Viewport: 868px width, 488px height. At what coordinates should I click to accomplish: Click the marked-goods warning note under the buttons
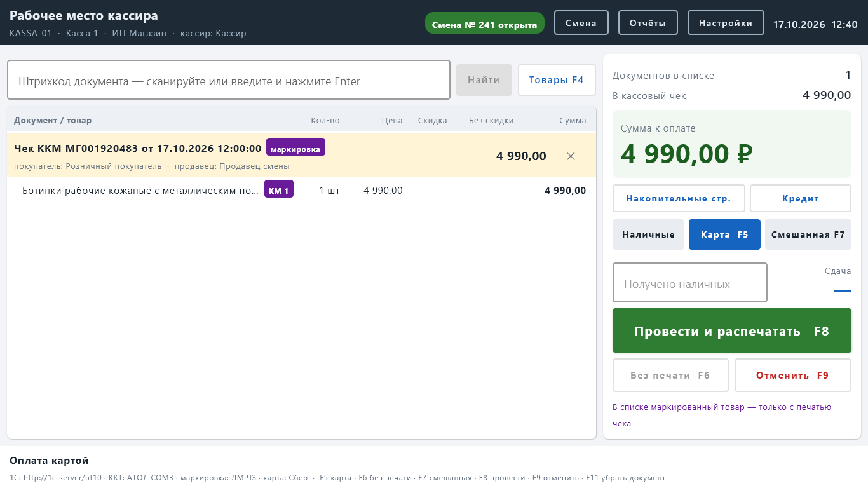722,415
